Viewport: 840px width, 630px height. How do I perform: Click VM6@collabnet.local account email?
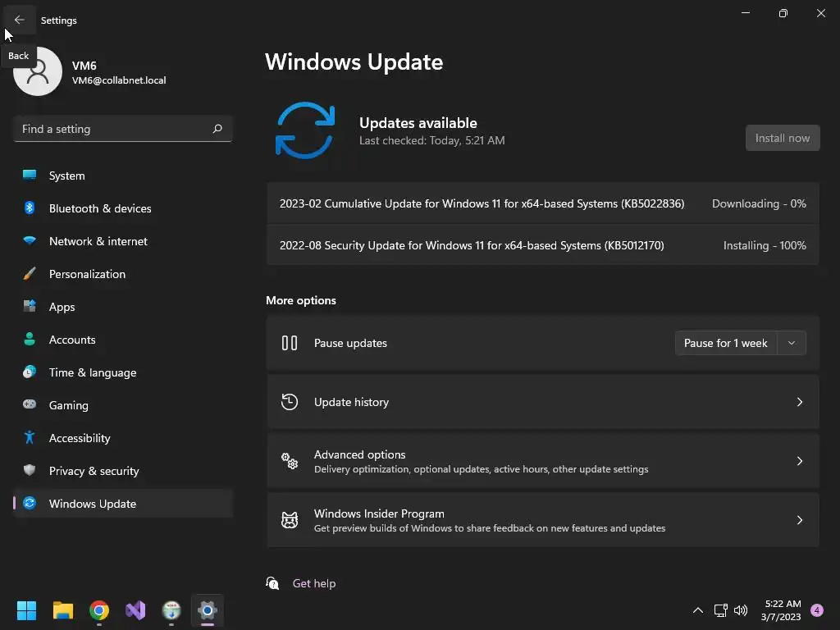(119, 80)
